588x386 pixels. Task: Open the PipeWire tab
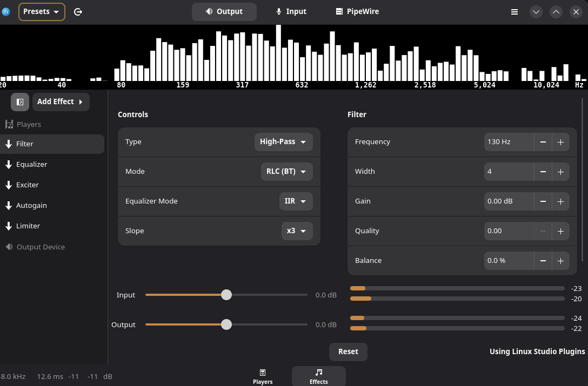[x=357, y=12]
